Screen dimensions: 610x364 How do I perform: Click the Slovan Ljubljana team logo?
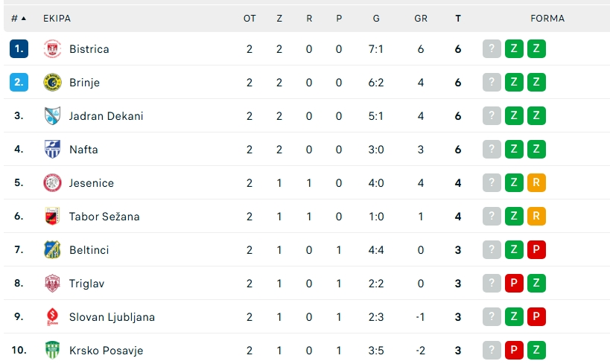[x=52, y=317]
